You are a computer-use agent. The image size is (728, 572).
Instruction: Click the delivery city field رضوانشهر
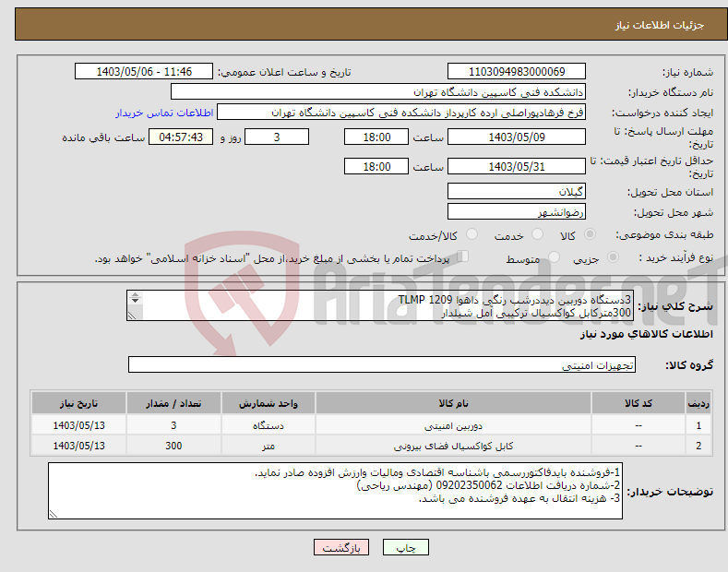(517, 211)
